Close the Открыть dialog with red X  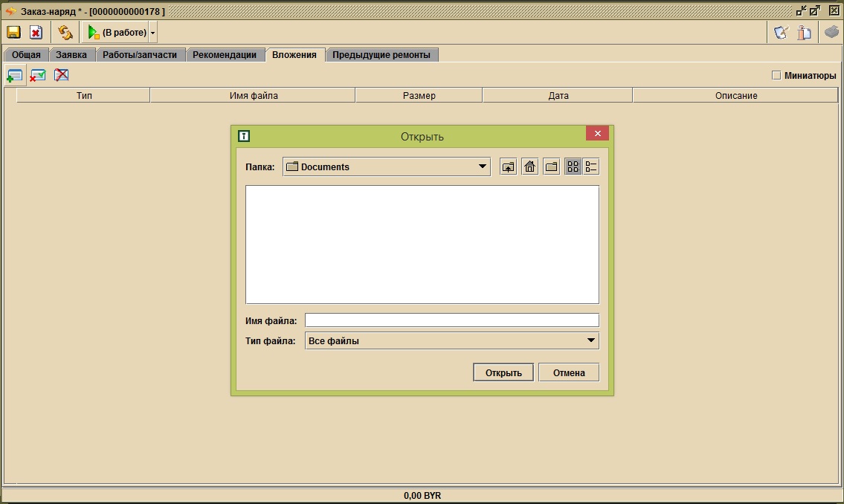point(597,133)
